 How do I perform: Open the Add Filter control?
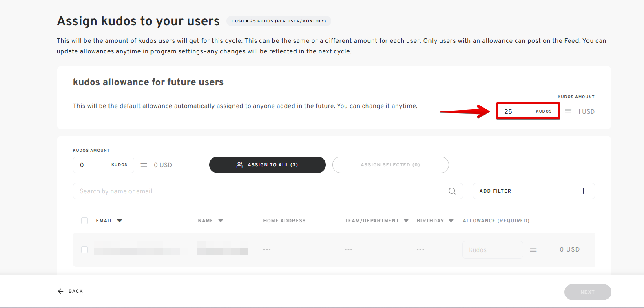coord(533,191)
